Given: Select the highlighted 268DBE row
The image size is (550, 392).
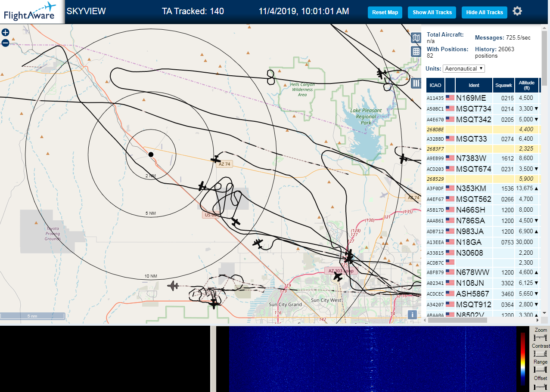Looking at the screenshot, I should (x=482, y=129).
